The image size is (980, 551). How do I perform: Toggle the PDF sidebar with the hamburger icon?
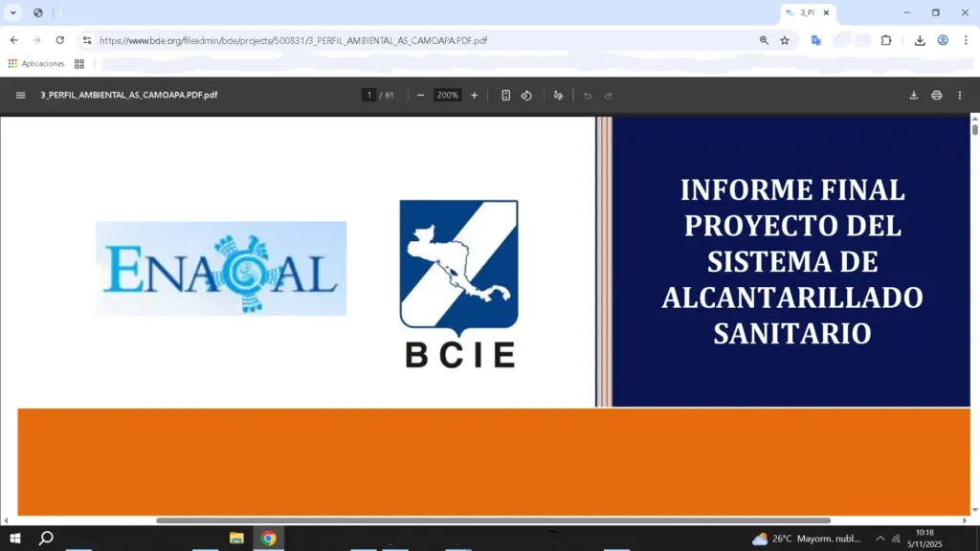(20, 95)
